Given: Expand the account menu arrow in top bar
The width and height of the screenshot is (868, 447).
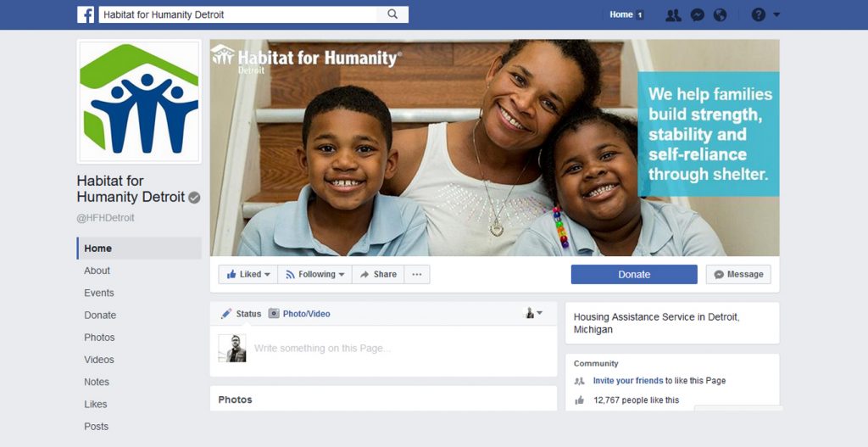Looking at the screenshot, I should (x=776, y=14).
